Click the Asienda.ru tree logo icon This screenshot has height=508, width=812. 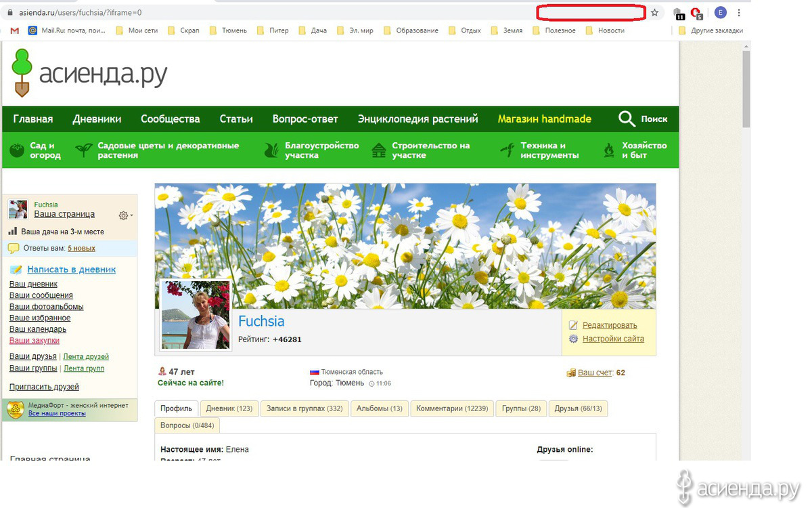[22, 72]
